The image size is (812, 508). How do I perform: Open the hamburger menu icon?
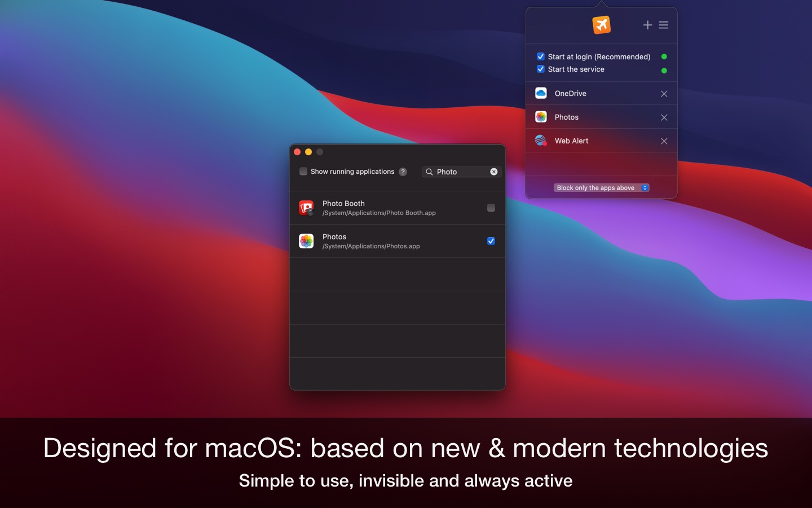(664, 25)
